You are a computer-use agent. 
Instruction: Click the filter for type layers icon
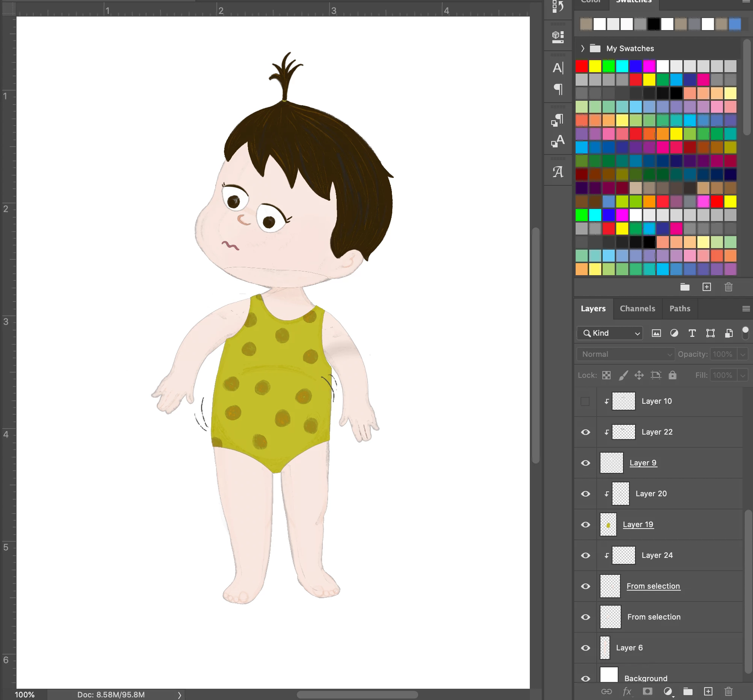coord(692,333)
